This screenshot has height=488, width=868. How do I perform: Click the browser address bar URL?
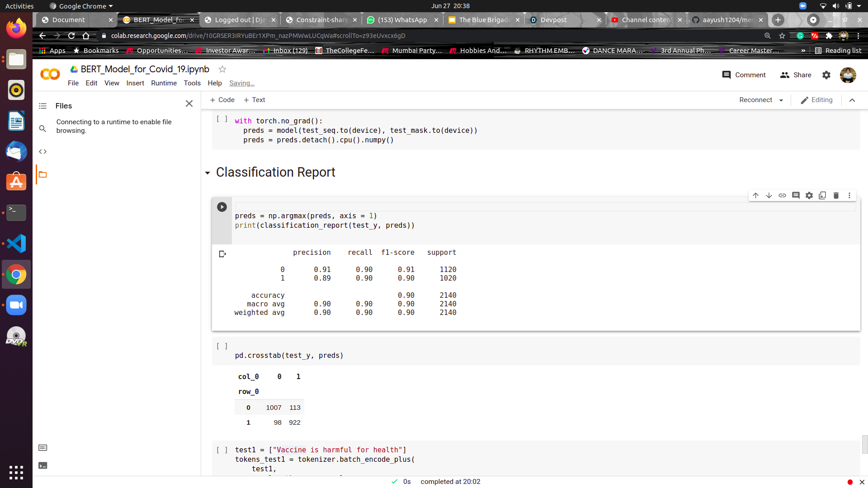[x=258, y=36]
